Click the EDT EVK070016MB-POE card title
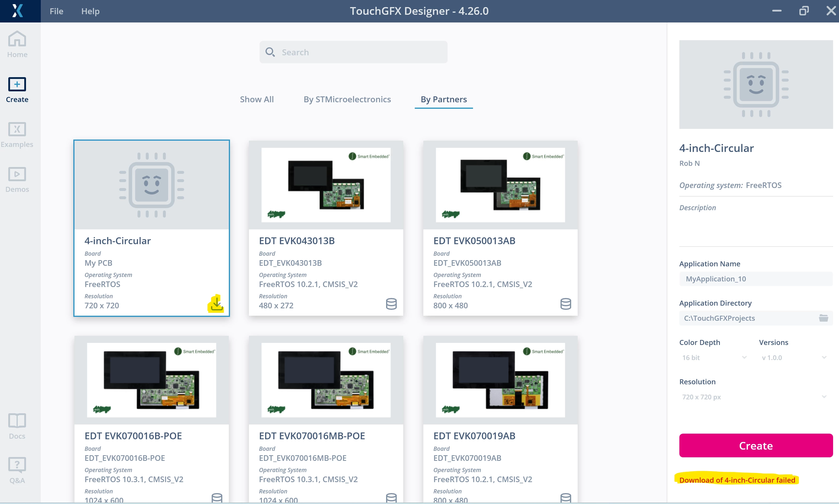839x504 pixels. 312,436
